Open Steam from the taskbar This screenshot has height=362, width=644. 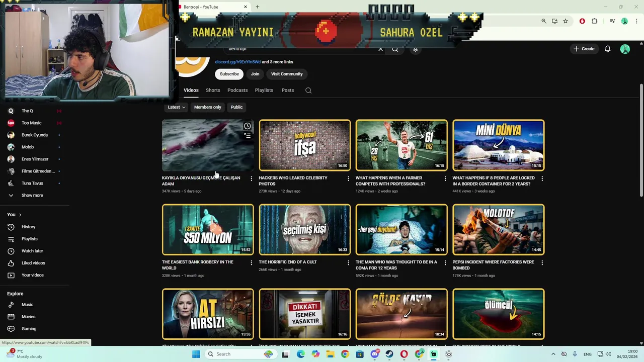(x=389, y=354)
